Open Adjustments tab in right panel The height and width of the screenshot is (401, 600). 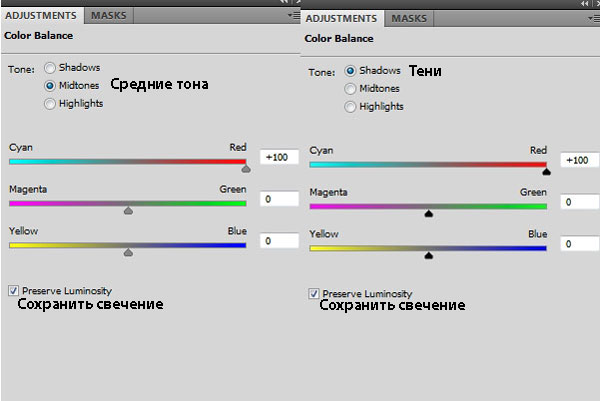coord(341,19)
